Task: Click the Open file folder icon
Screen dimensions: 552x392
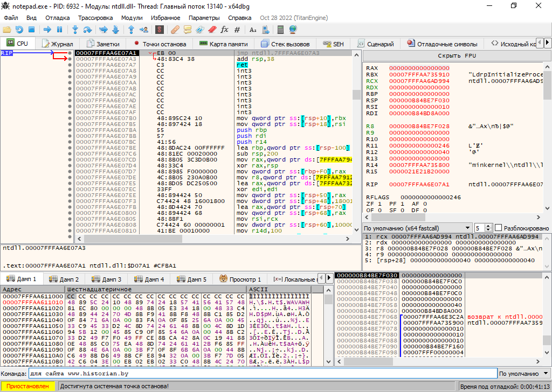Action: pyautogui.click(x=8, y=30)
